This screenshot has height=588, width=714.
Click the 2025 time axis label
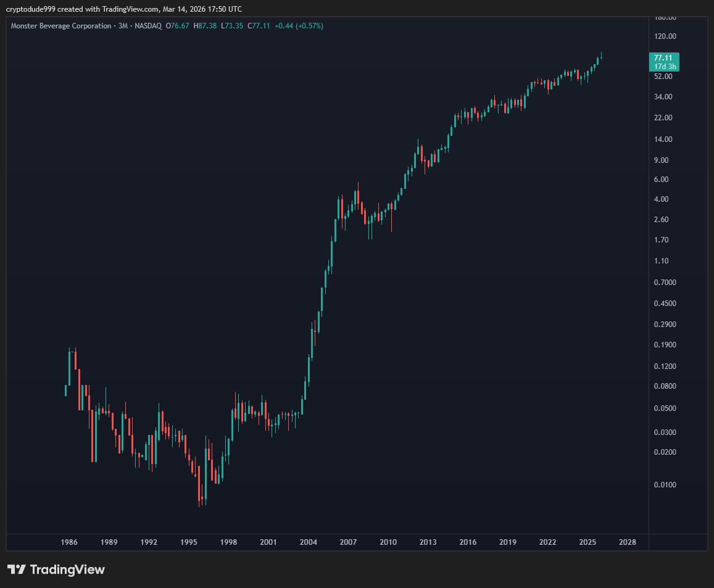587,542
